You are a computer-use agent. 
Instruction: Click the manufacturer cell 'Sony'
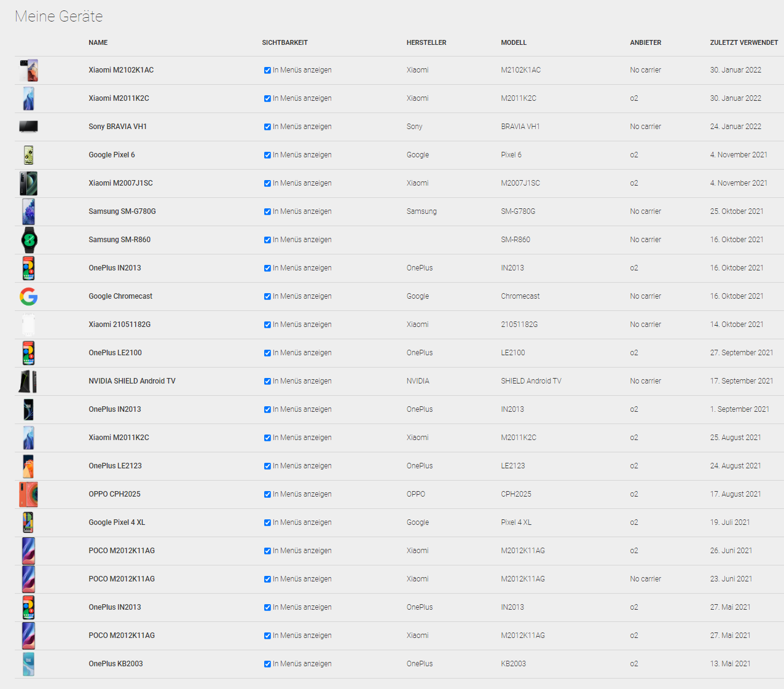(x=414, y=127)
